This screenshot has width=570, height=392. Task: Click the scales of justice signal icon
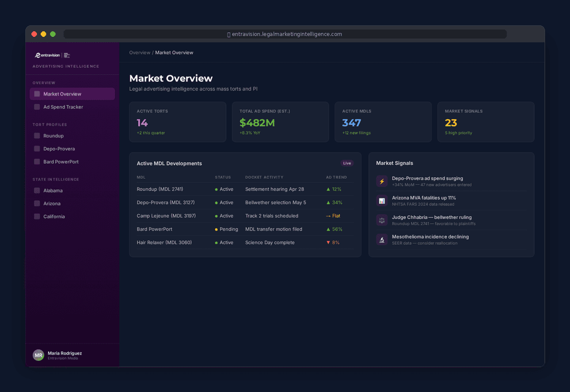coord(382,220)
